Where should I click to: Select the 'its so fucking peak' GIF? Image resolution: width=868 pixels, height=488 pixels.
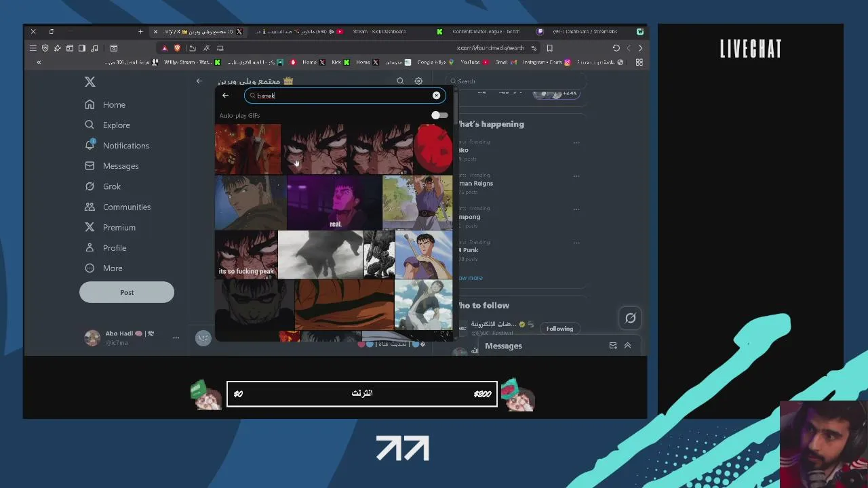point(246,255)
